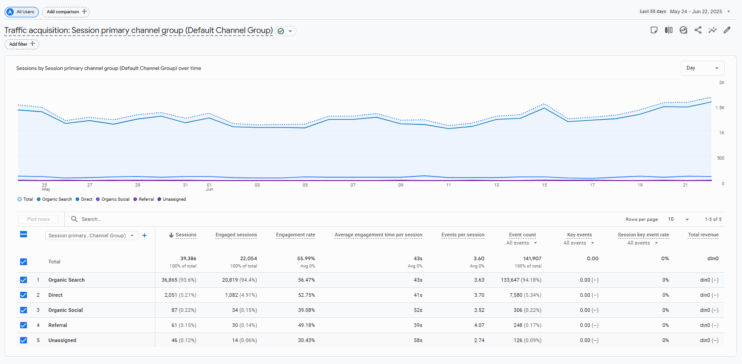742x364 pixels.
Task: Toggle the Unassigned row checkbox
Action: (x=24, y=340)
